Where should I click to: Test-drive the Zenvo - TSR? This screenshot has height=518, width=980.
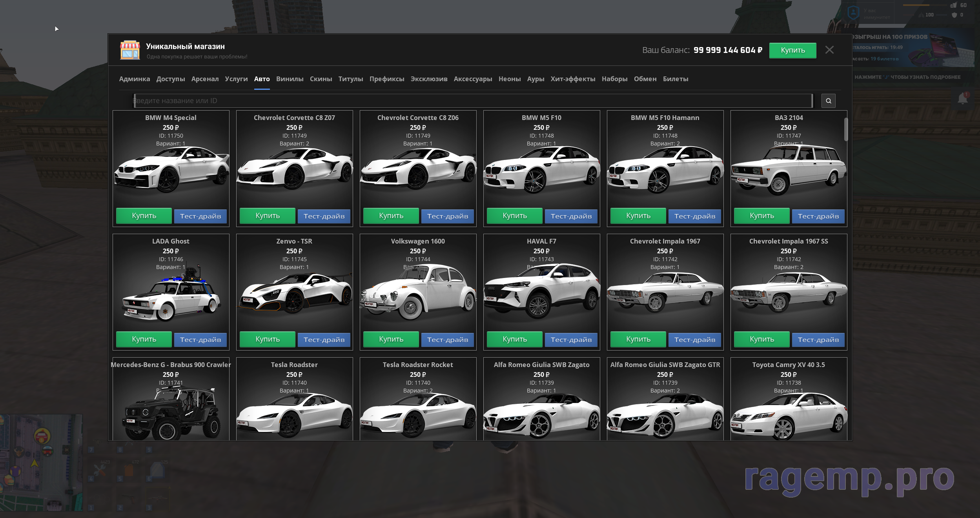pyautogui.click(x=324, y=340)
